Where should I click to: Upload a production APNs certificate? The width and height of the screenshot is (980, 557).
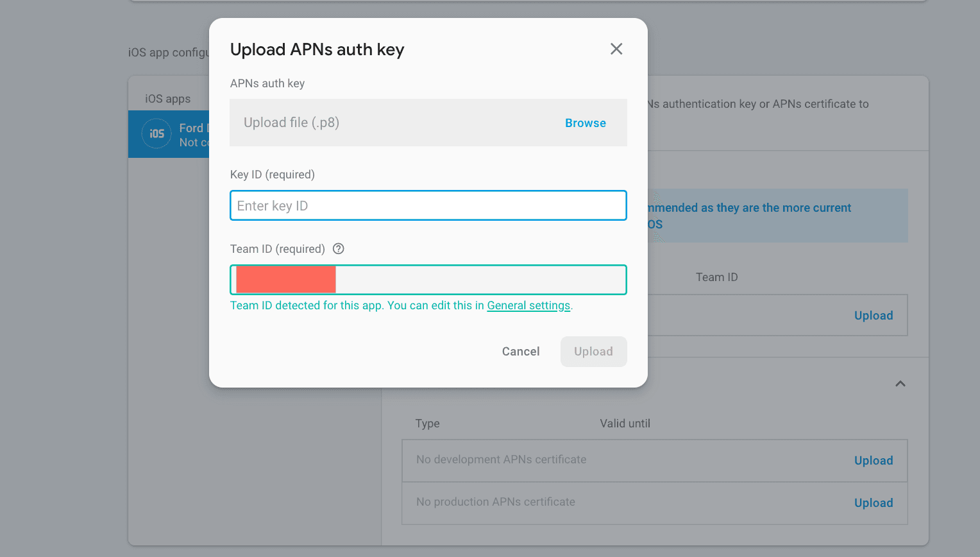[873, 503]
